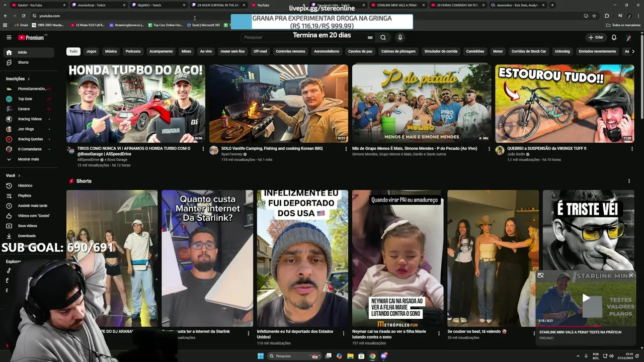Open the deportado dos USA short
The height and width of the screenshot is (362, 644).
coord(302,258)
